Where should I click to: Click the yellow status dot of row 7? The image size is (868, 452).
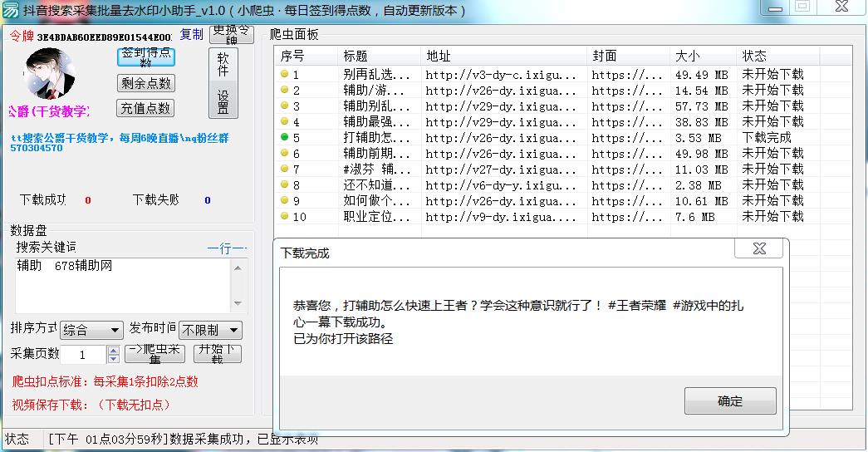point(285,169)
